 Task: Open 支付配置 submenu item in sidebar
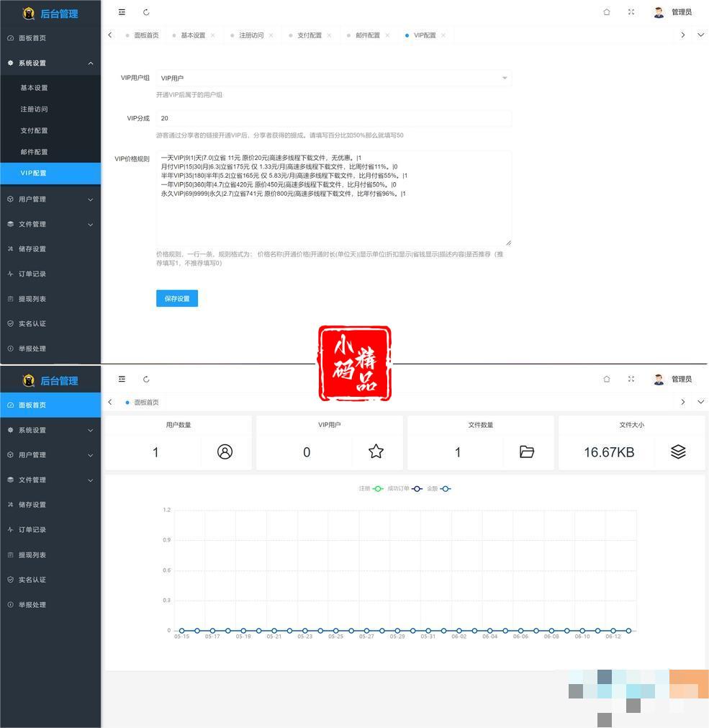tap(50, 130)
